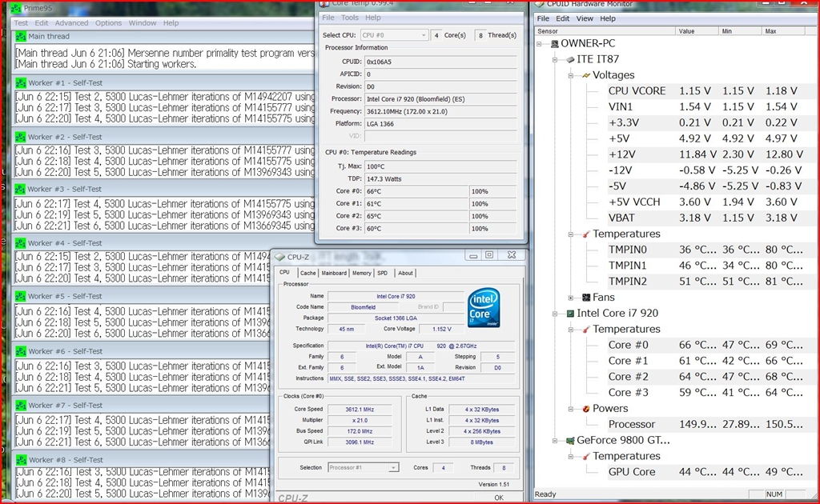Image resolution: width=820 pixels, height=504 pixels.
Task: Click the Worker #8 Self-Test window icon
Action: coord(20,460)
